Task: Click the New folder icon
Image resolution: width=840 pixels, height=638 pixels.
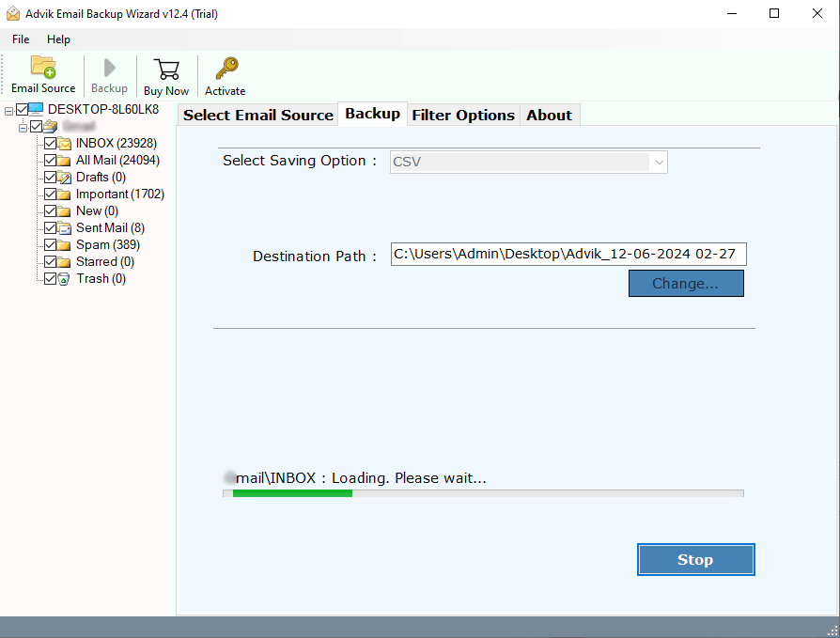Action: click(x=64, y=211)
